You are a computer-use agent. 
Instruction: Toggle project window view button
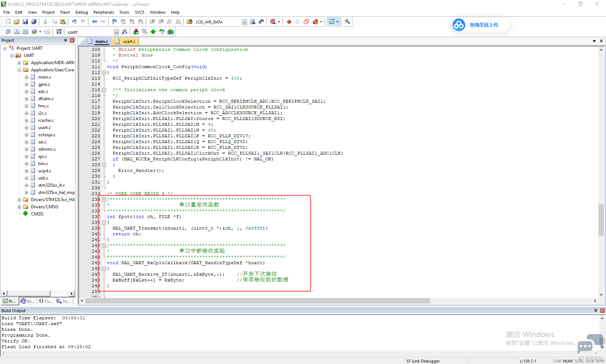[x=331, y=22]
